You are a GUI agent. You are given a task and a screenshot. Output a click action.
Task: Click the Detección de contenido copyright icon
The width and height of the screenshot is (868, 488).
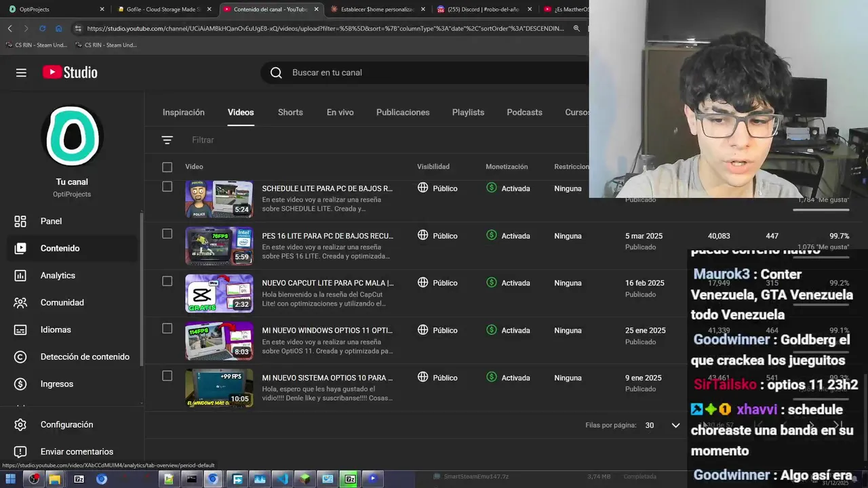(x=20, y=357)
